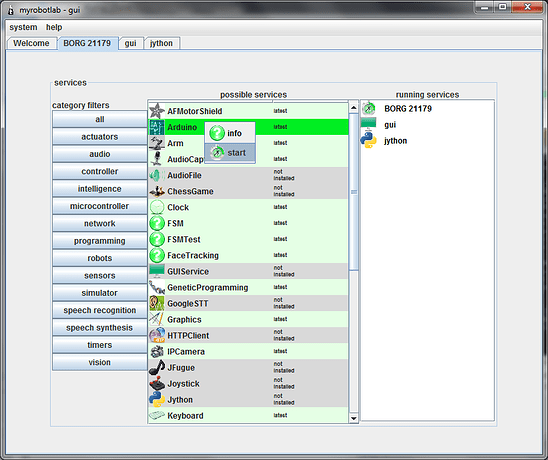Viewport: 548px width, 460px height.
Task: Filter services by speech recognition
Action: tap(100, 310)
